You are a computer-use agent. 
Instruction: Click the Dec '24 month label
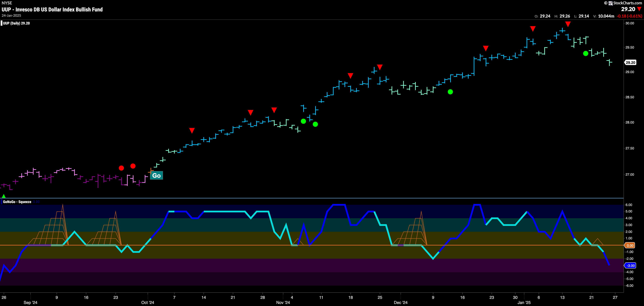[401, 302]
